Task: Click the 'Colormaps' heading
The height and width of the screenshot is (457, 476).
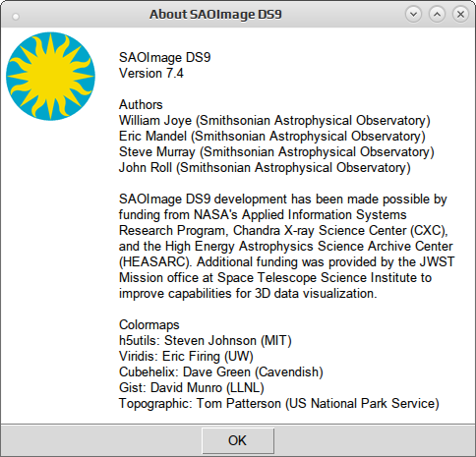Action: point(149,324)
